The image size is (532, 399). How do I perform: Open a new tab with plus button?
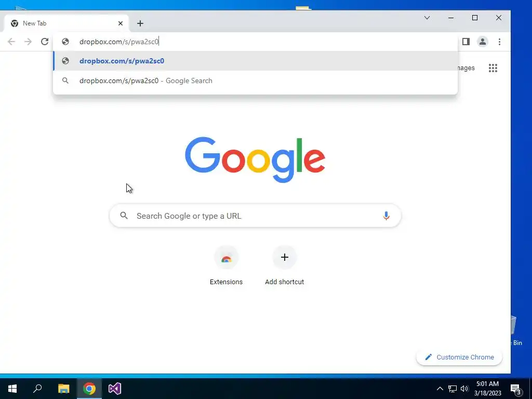(140, 23)
